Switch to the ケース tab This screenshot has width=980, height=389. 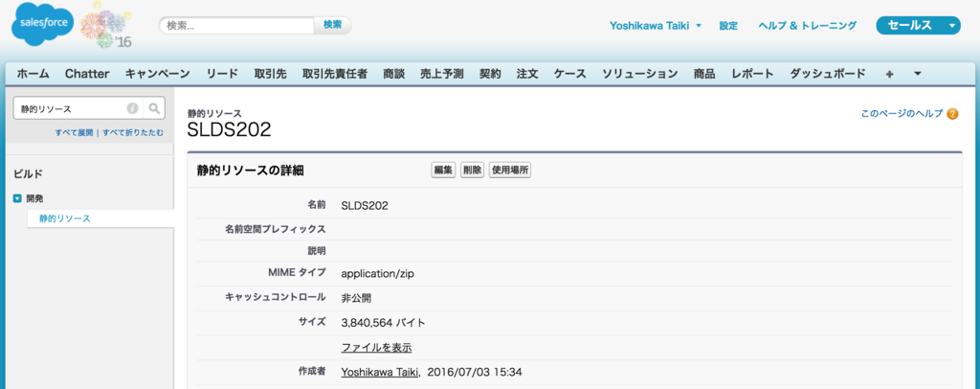tap(570, 74)
